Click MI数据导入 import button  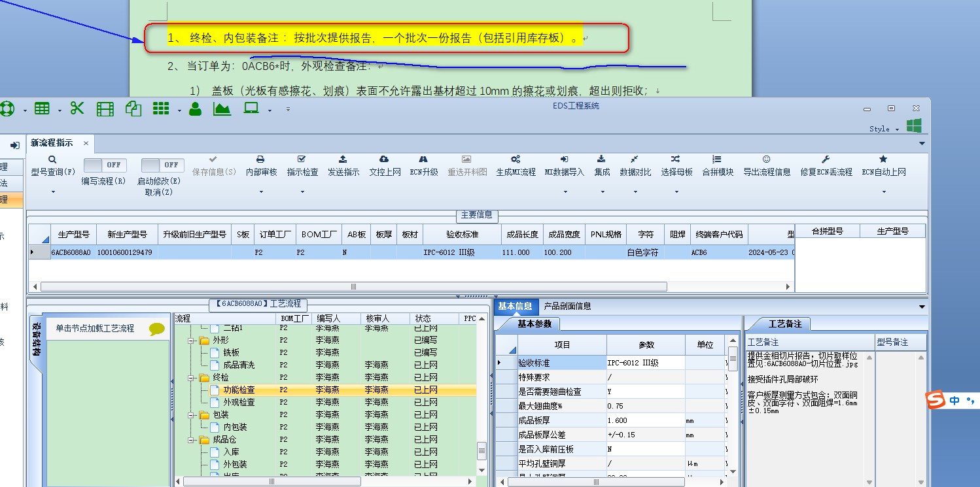coord(565,166)
